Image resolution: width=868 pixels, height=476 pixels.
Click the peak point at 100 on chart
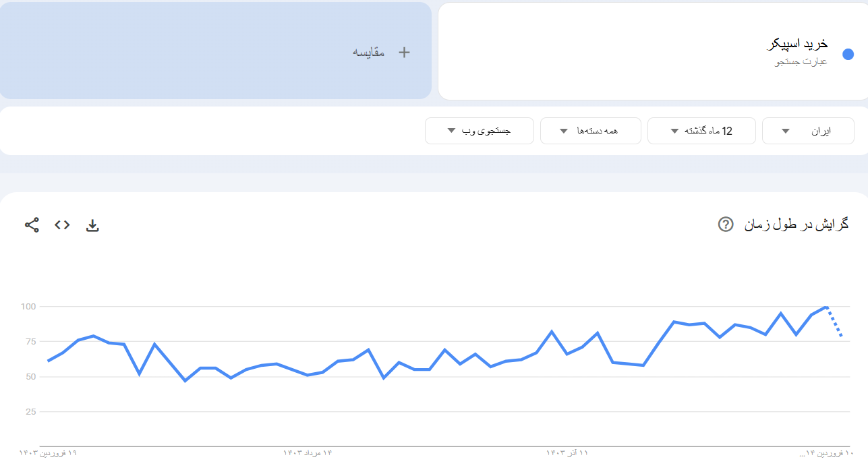click(x=826, y=307)
